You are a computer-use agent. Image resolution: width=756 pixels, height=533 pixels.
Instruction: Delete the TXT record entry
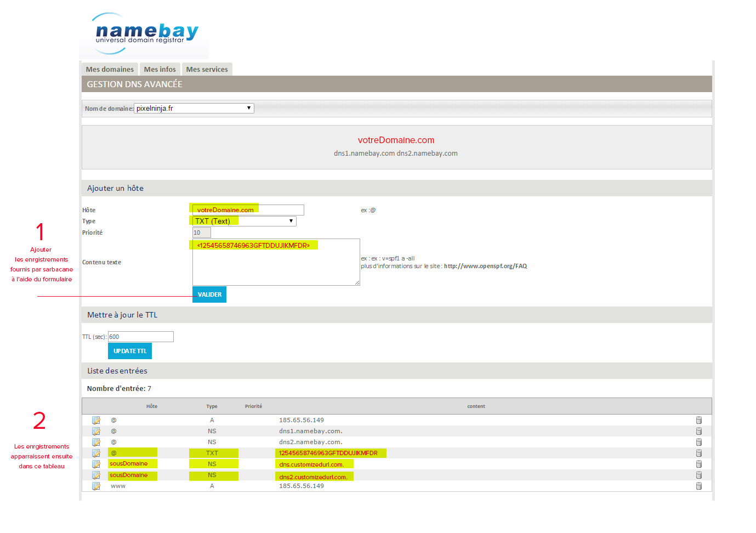[699, 453]
